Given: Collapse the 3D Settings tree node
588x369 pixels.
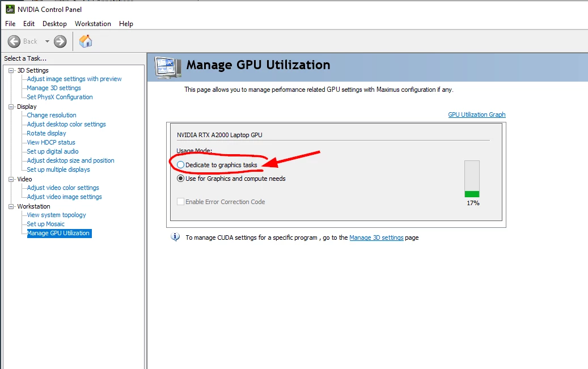Looking at the screenshot, I should [11, 70].
